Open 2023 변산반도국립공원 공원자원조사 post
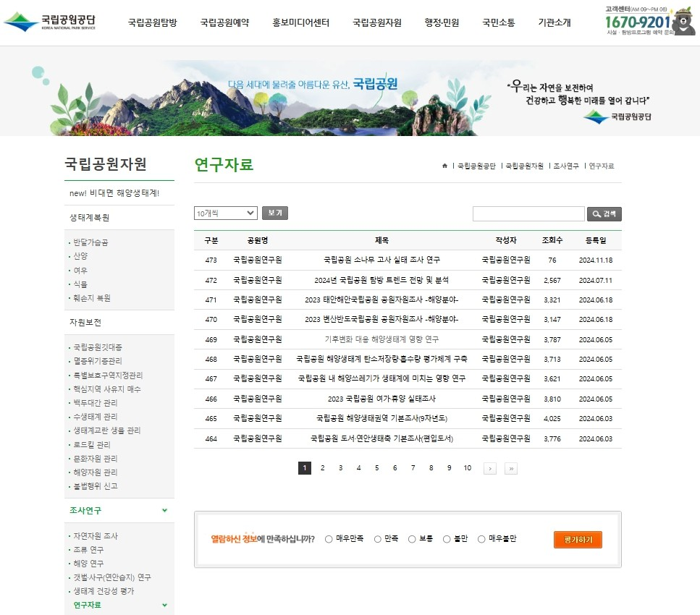Image resolution: width=700 pixels, height=615 pixels. (381, 320)
